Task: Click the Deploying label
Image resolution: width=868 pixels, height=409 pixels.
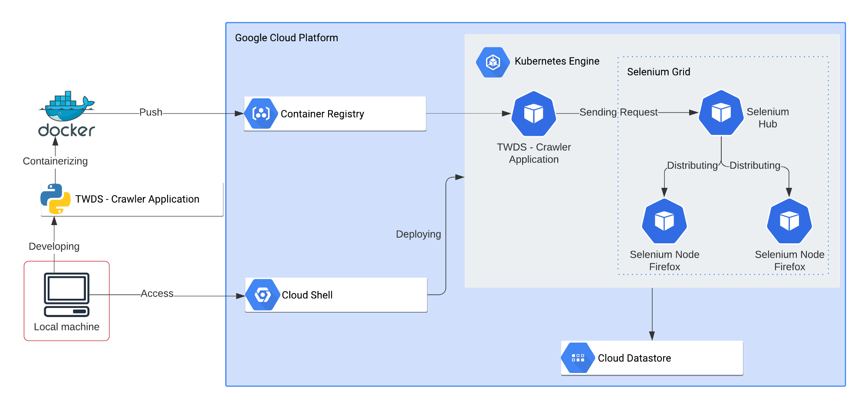Action: 418,234
